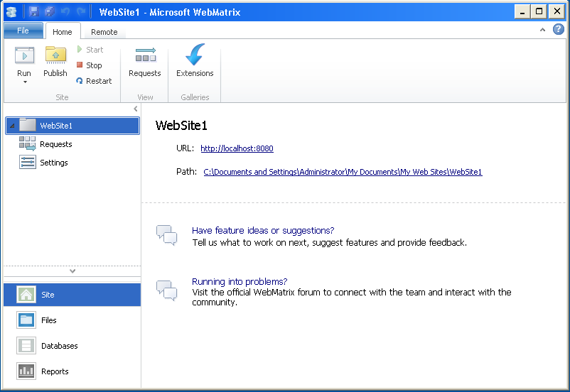Select WebSite1 in the tree

coord(72,126)
